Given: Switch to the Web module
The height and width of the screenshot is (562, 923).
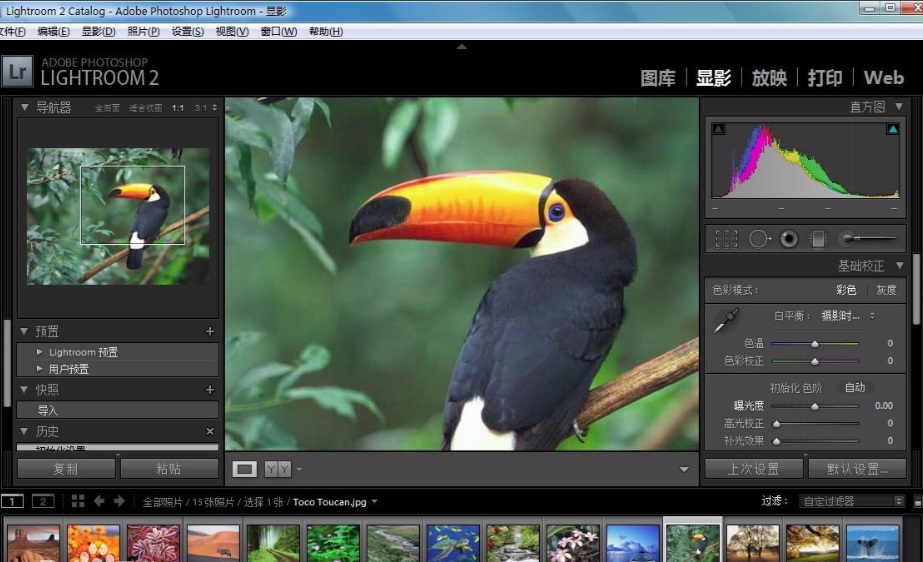Looking at the screenshot, I should coord(884,78).
